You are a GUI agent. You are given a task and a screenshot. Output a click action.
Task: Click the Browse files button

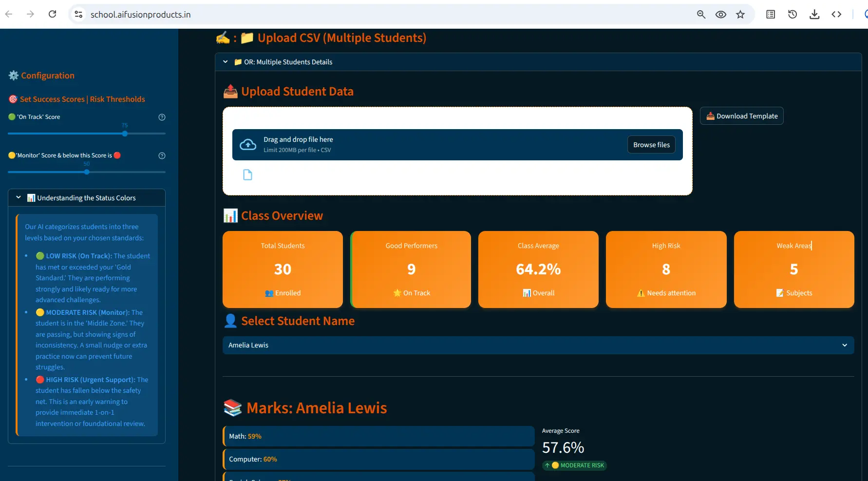click(x=651, y=145)
